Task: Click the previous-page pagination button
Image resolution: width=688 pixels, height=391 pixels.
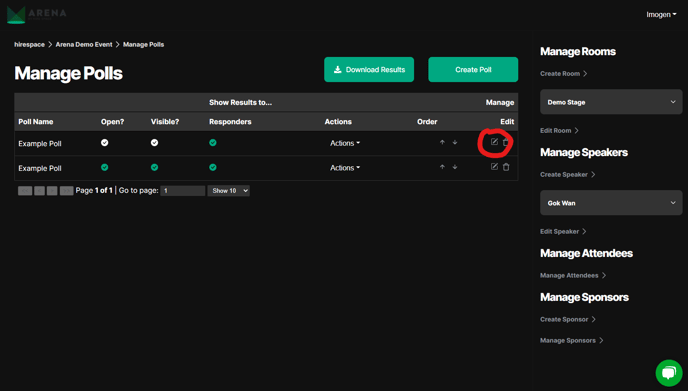Action: point(39,190)
